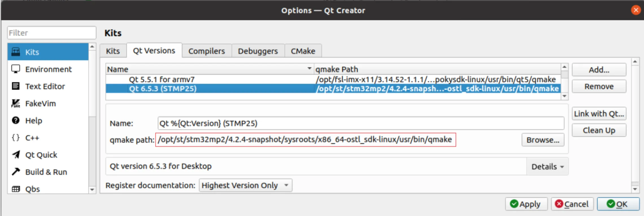Click the Link with Qt... button
The height and width of the screenshot is (216, 644).
pos(599,114)
